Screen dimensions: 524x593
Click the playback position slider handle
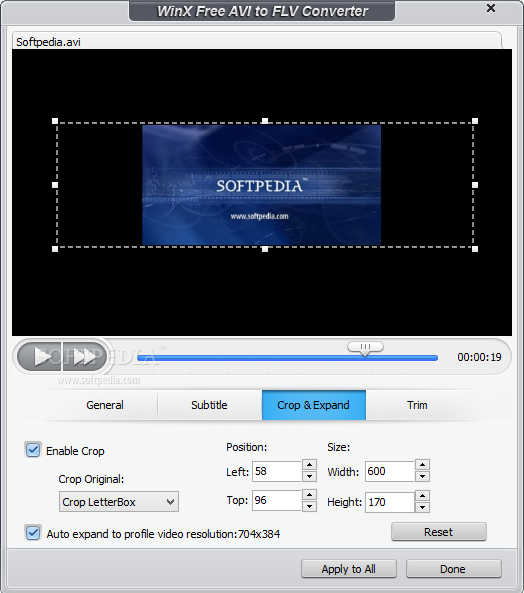365,348
